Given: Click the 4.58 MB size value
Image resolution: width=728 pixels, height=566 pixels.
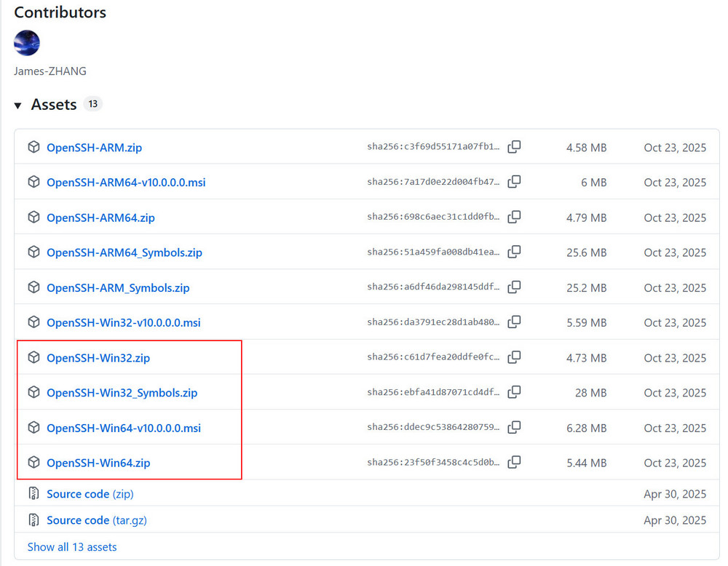Looking at the screenshot, I should click(586, 148).
